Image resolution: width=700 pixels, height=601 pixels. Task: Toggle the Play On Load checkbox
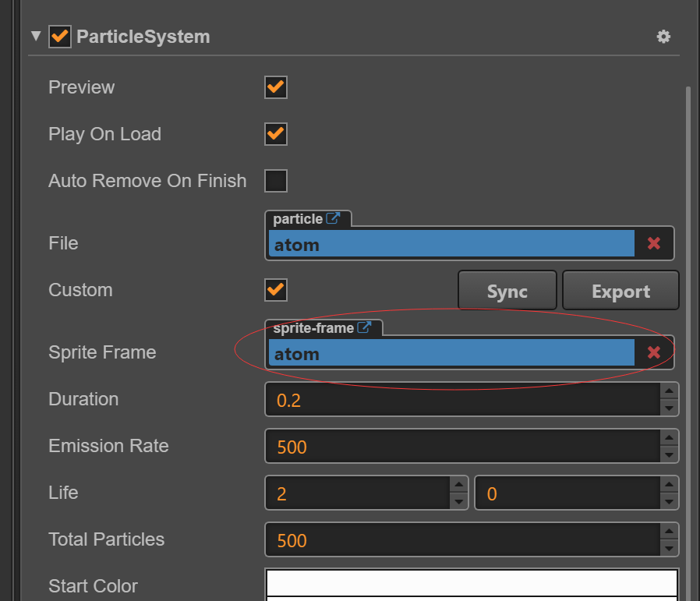[276, 134]
